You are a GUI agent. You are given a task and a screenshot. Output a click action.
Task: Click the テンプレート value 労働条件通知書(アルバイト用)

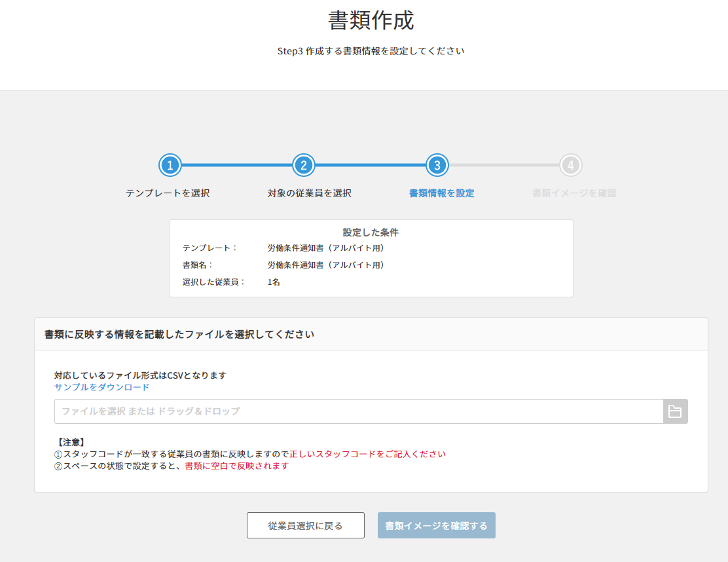[x=326, y=248]
